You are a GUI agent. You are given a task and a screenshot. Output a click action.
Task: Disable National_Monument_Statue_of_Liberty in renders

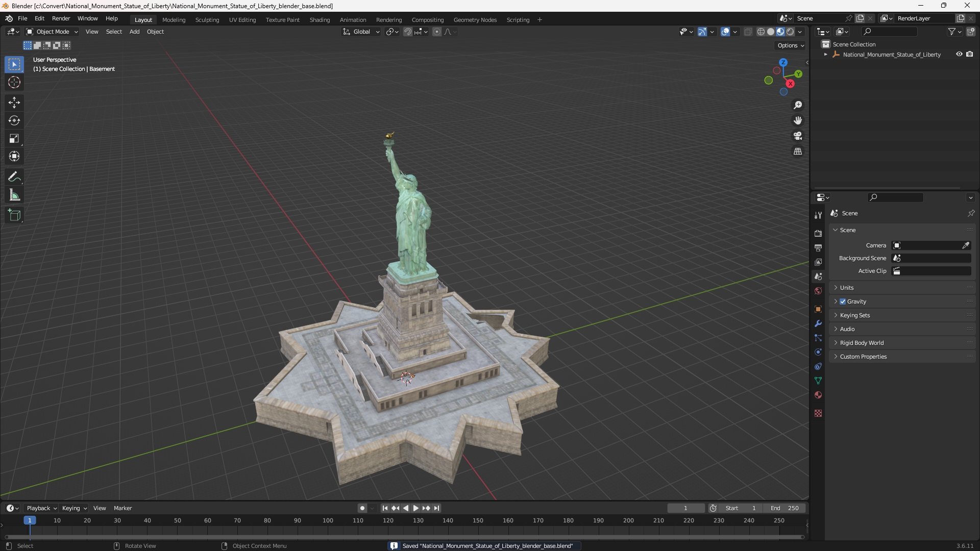click(970, 54)
